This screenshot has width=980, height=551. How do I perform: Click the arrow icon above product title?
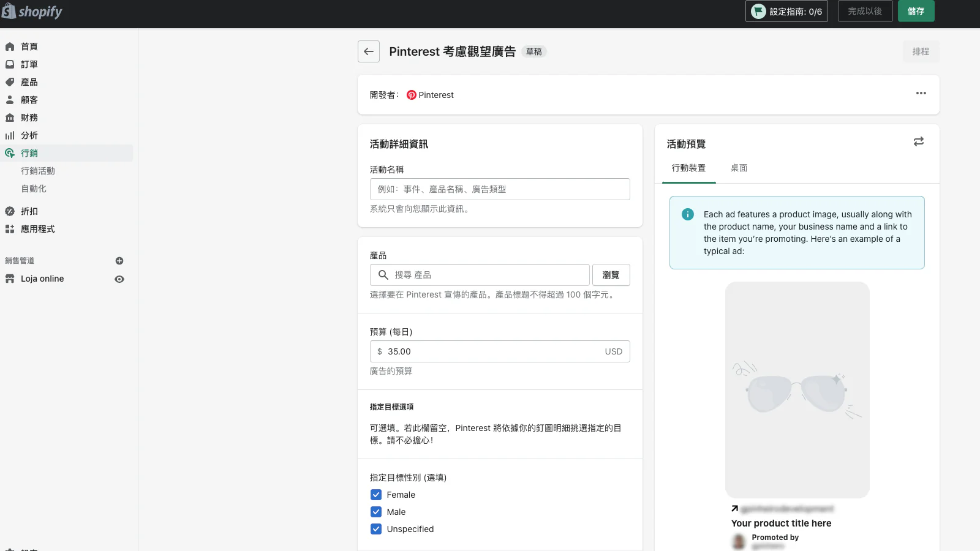[x=734, y=509]
